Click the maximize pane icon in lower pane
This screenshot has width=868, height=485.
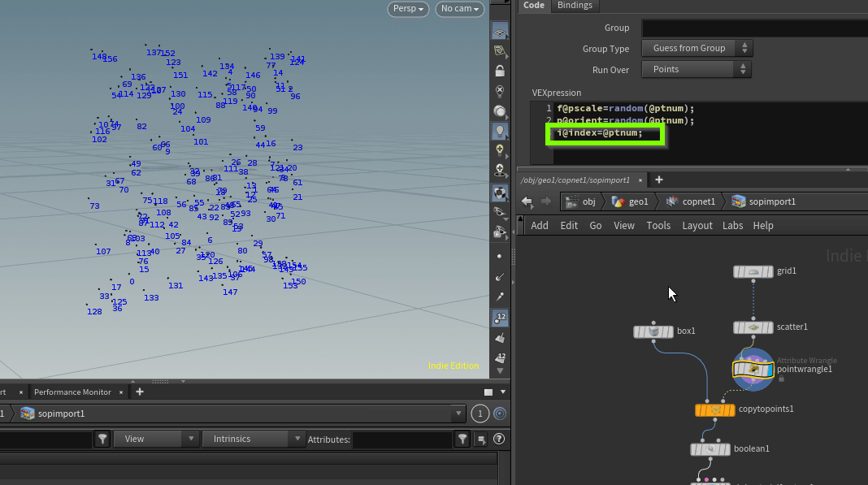pos(488,392)
